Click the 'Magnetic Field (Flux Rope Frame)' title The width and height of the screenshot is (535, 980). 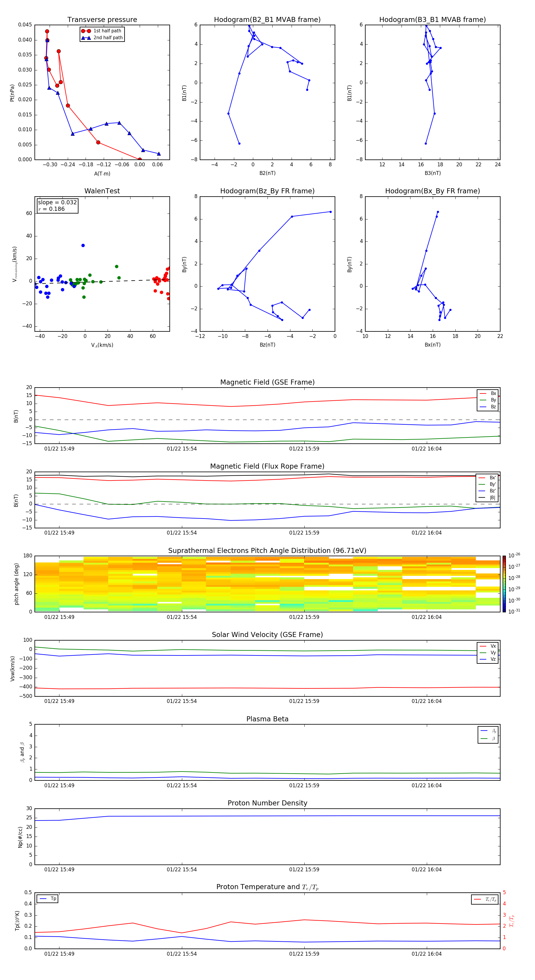267,467
